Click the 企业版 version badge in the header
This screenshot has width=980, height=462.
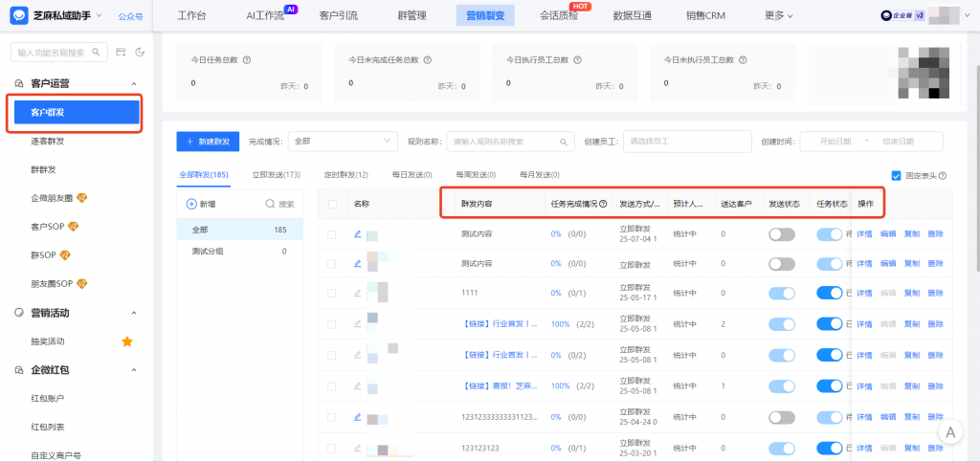(x=902, y=15)
